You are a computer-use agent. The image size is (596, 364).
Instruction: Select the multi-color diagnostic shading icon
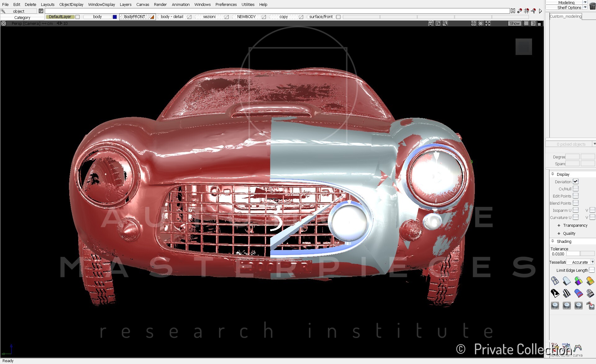(x=578, y=281)
